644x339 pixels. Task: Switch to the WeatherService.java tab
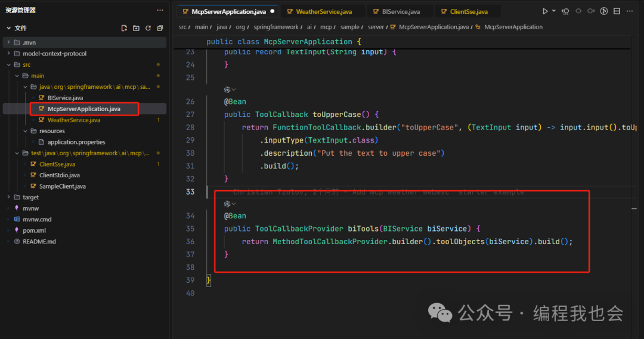[323, 11]
